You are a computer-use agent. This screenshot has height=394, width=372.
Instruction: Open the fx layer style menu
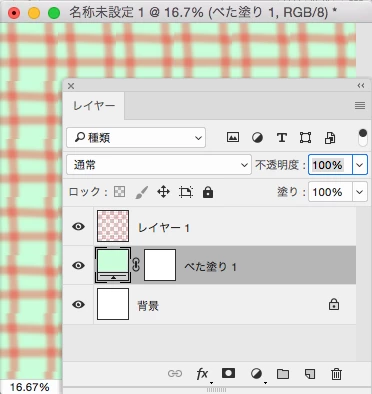202,374
